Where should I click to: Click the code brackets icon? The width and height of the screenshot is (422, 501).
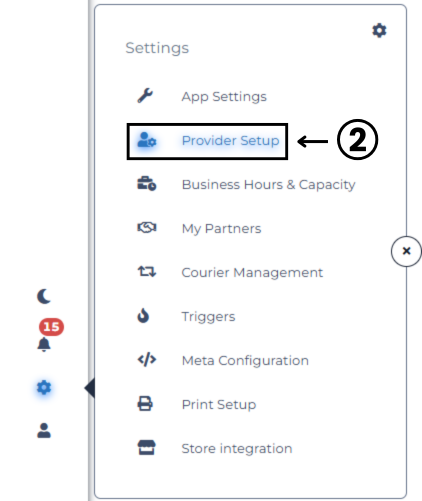[x=147, y=360]
